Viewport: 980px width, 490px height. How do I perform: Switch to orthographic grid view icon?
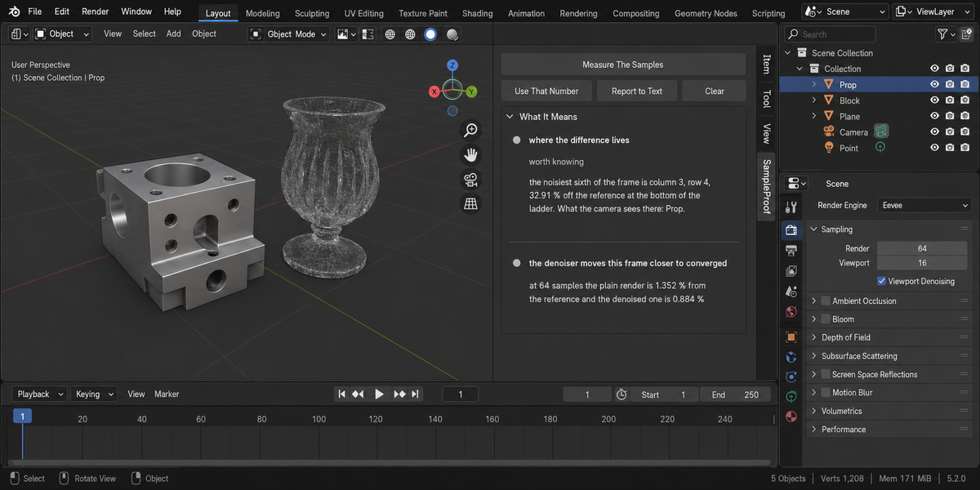coord(471,204)
